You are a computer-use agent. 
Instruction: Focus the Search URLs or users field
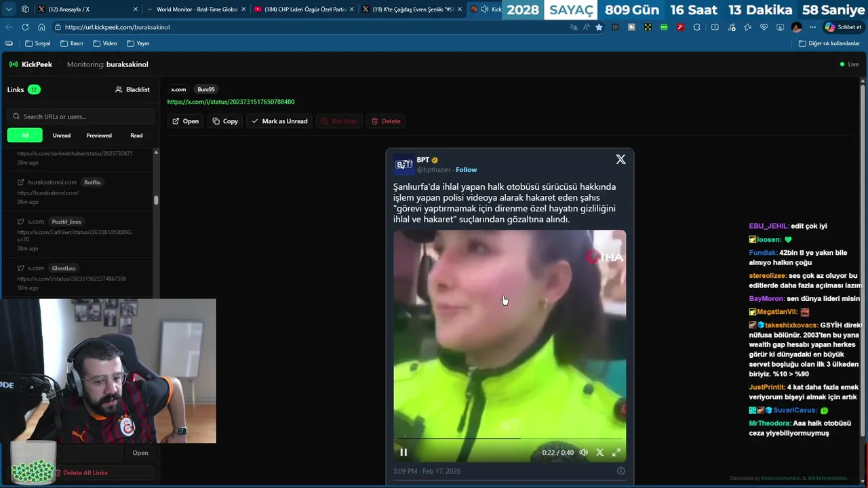[x=80, y=117]
